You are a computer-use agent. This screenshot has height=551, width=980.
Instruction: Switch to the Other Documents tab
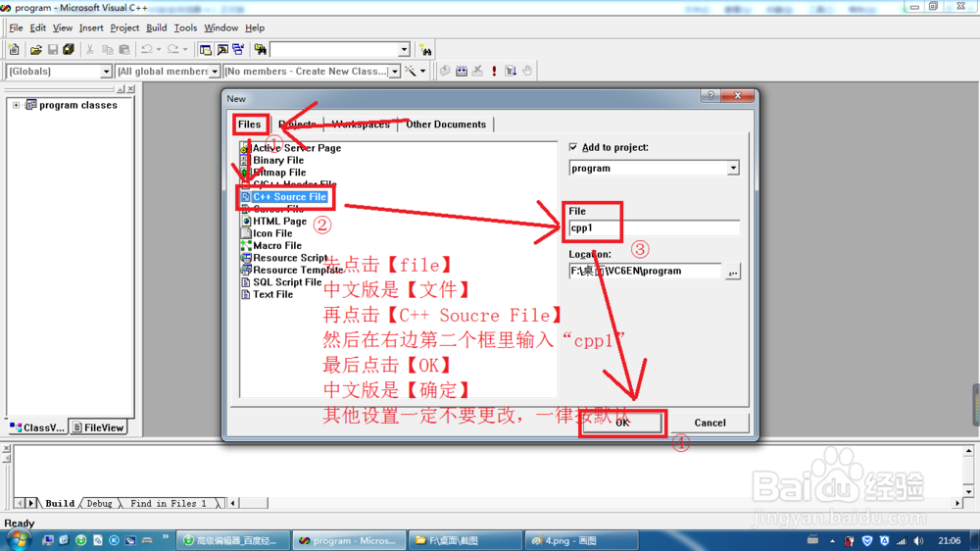coord(446,124)
